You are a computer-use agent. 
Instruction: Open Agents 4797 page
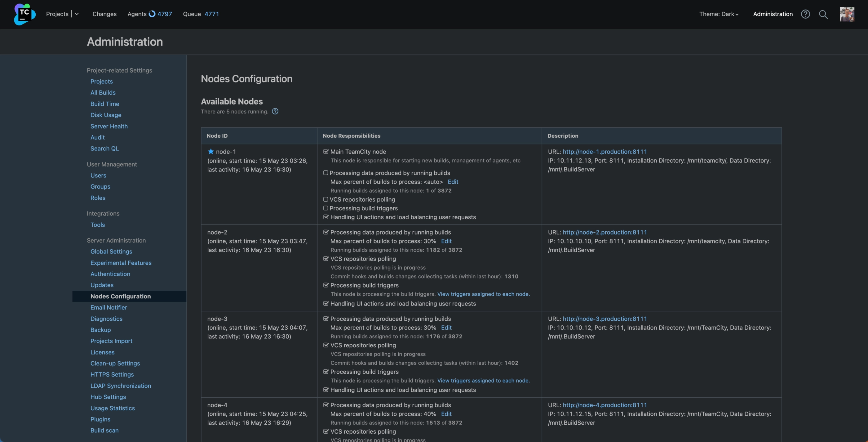tap(150, 14)
